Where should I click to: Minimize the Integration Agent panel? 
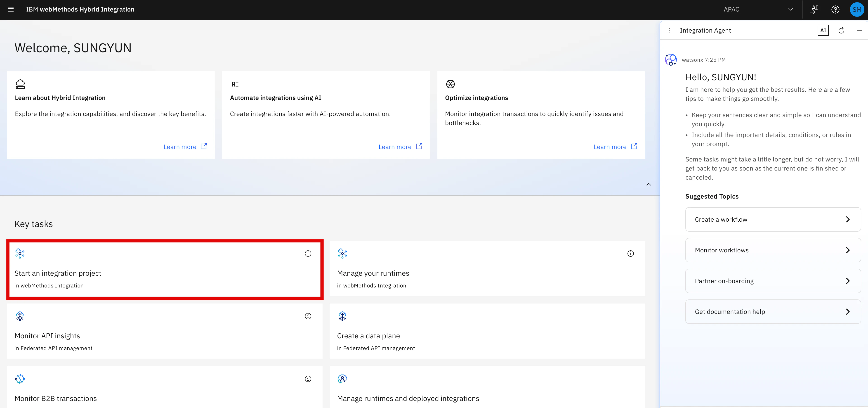point(859,30)
